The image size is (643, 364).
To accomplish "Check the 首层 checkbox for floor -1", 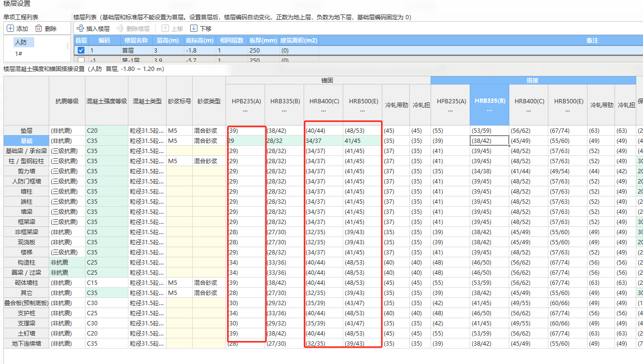I will (x=81, y=60).
